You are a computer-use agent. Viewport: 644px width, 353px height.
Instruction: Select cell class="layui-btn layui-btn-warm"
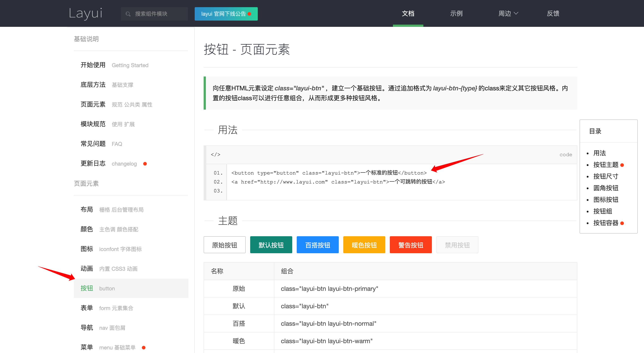(x=426, y=341)
